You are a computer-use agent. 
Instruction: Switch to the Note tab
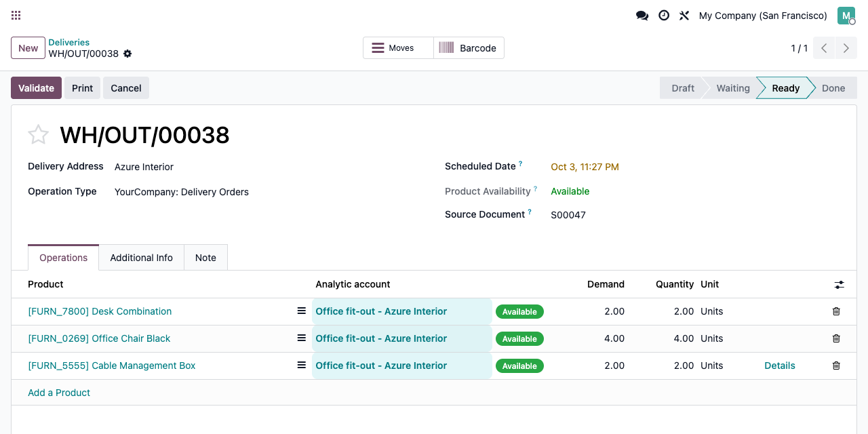tap(205, 258)
